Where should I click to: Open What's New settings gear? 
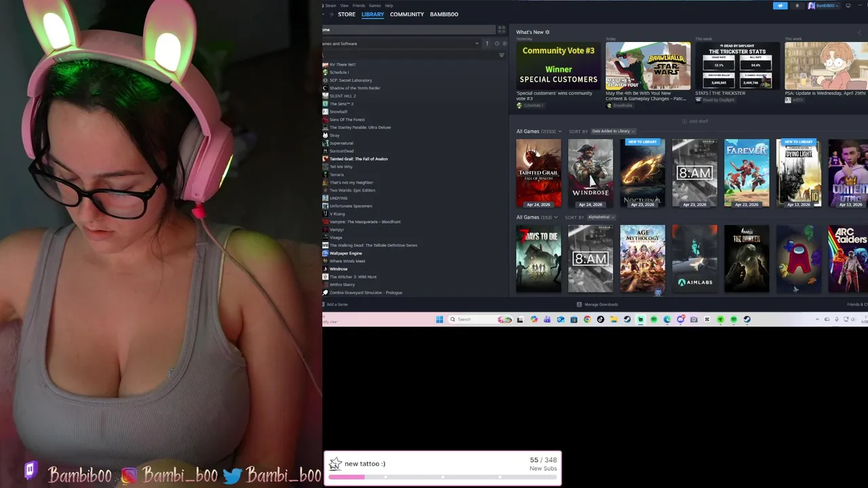(547, 32)
